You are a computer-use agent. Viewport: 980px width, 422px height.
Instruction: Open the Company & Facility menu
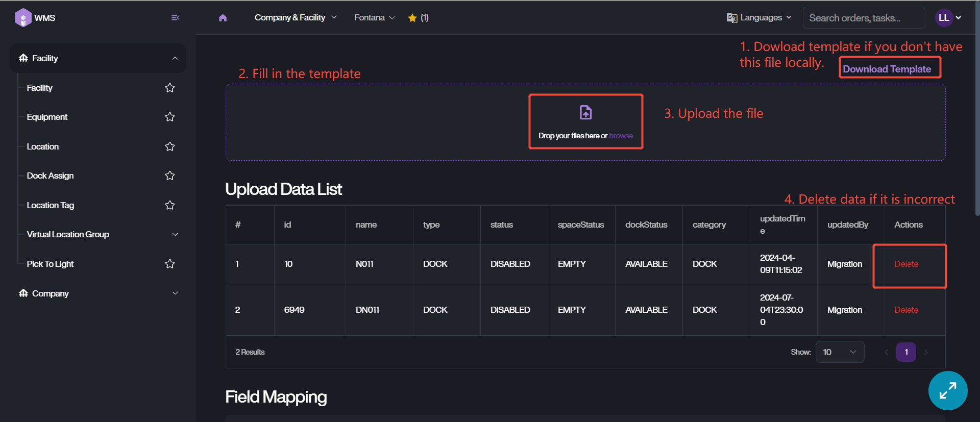coord(296,18)
